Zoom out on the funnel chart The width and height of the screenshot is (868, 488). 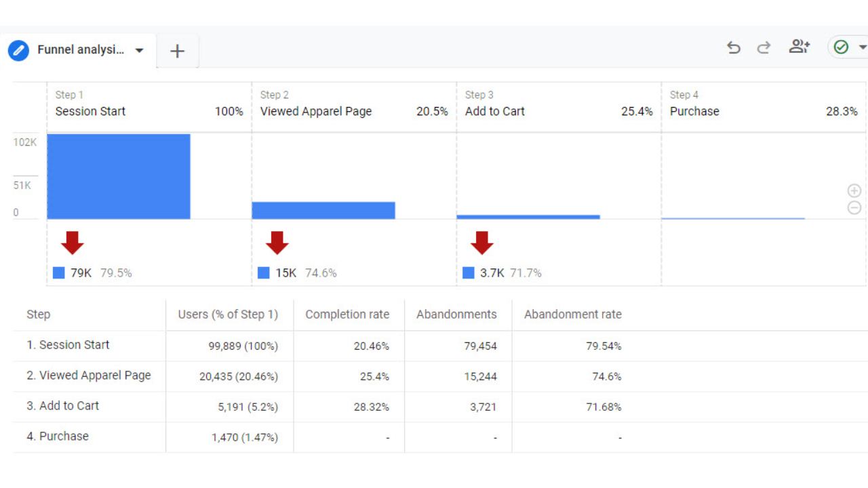(854, 208)
